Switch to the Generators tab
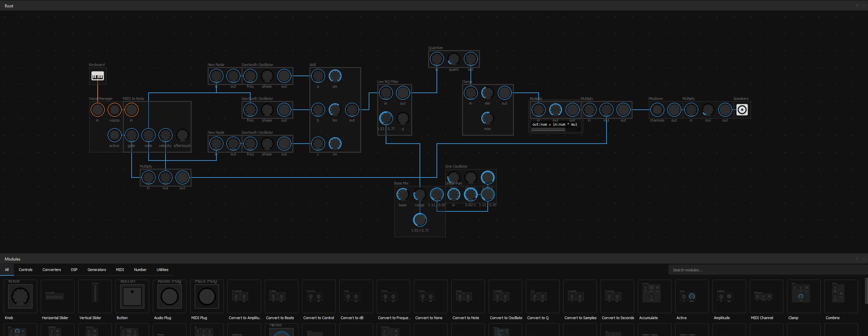 point(97,270)
